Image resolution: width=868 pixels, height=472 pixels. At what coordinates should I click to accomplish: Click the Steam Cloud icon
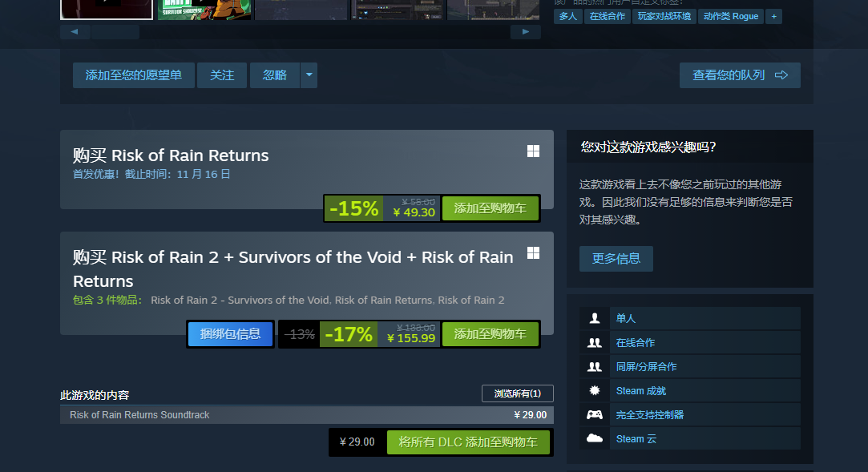[x=595, y=438]
